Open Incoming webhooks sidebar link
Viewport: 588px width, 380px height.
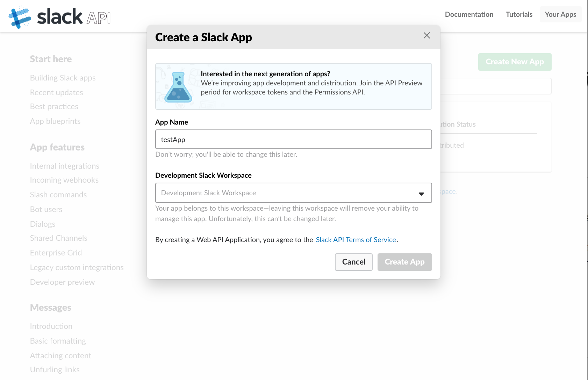coord(64,180)
